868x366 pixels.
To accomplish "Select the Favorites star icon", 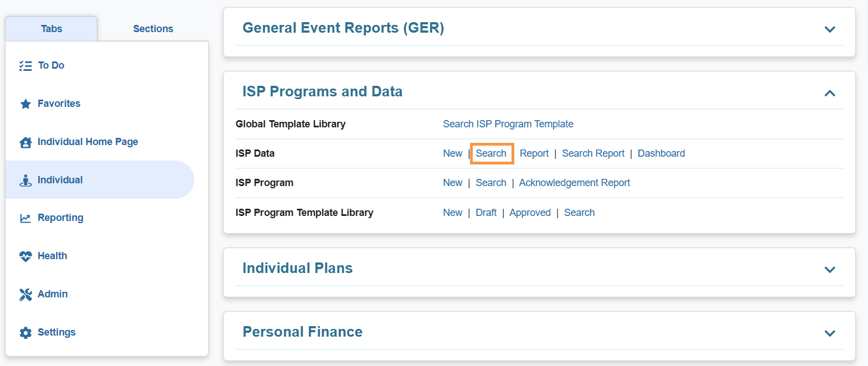I will click(x=25, y=103).
